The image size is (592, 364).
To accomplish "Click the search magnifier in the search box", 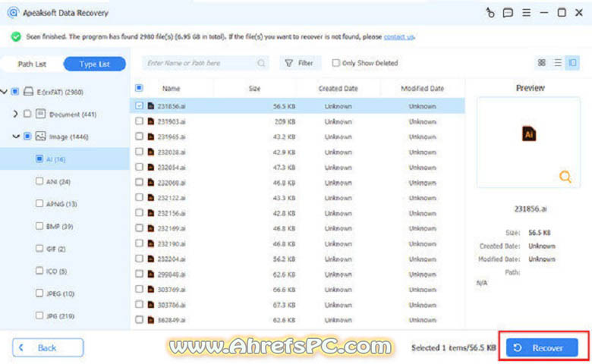I will click(x=261, y=63).
